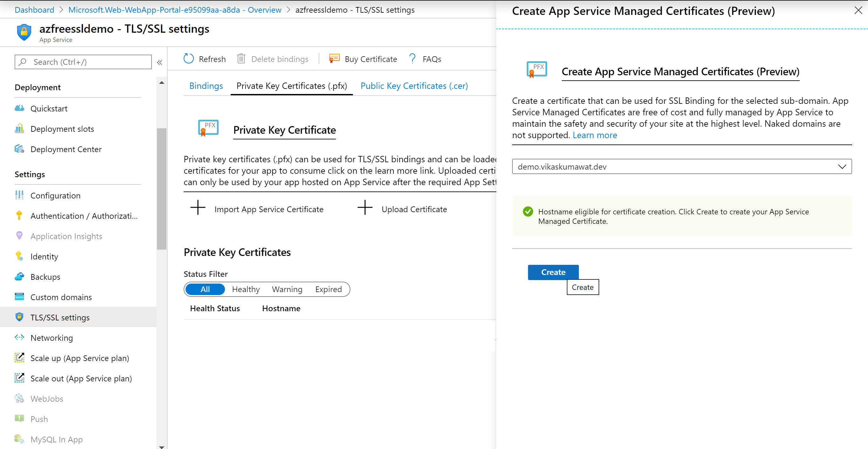
Task: Click the Refresh bindings button
Action: pos(204,59)
